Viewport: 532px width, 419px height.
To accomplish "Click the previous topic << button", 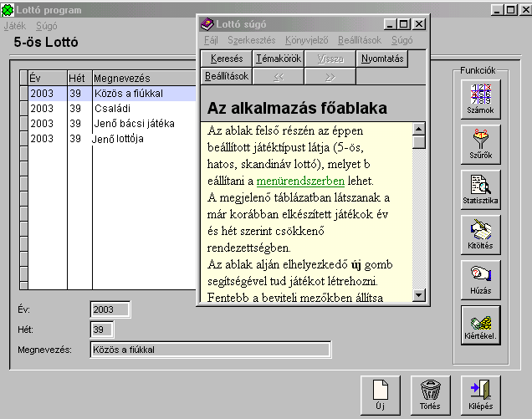I will [x=279, y=77].
